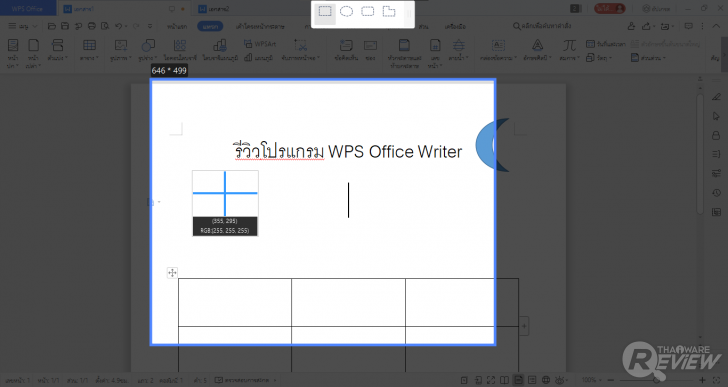Screen dimensions: 728x387
Task: Click the search command box
Action: 541,26
